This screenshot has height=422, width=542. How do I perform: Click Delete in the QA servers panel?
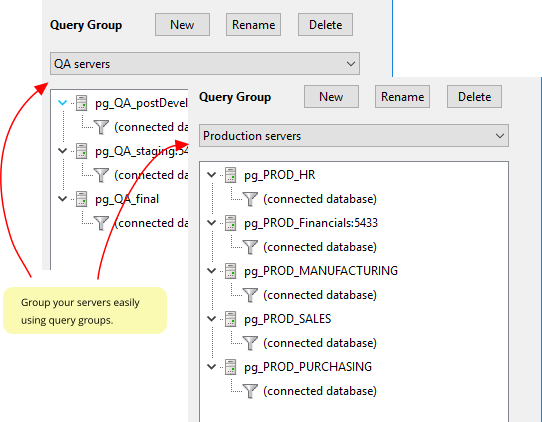(325, 25)
